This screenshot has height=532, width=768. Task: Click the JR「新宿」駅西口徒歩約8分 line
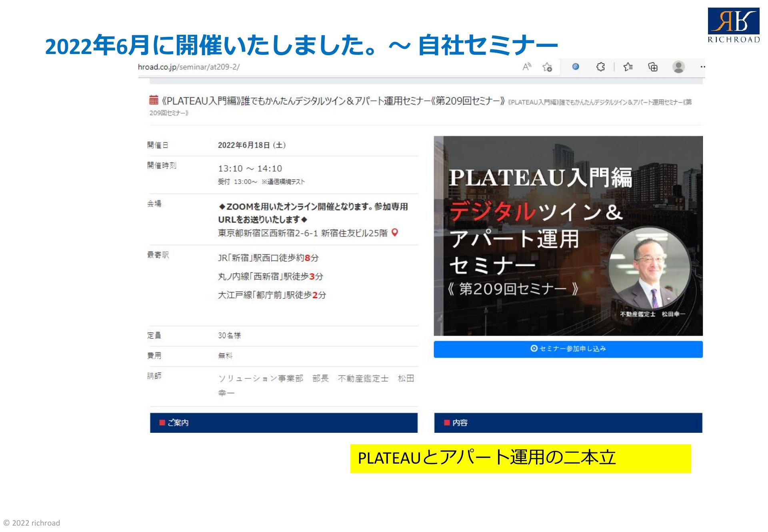pos(268,258)
